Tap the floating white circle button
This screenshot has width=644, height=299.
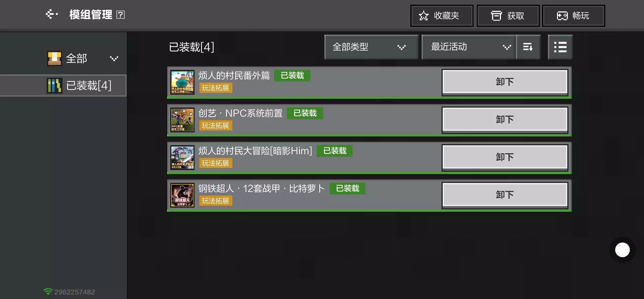pos(622,250)
